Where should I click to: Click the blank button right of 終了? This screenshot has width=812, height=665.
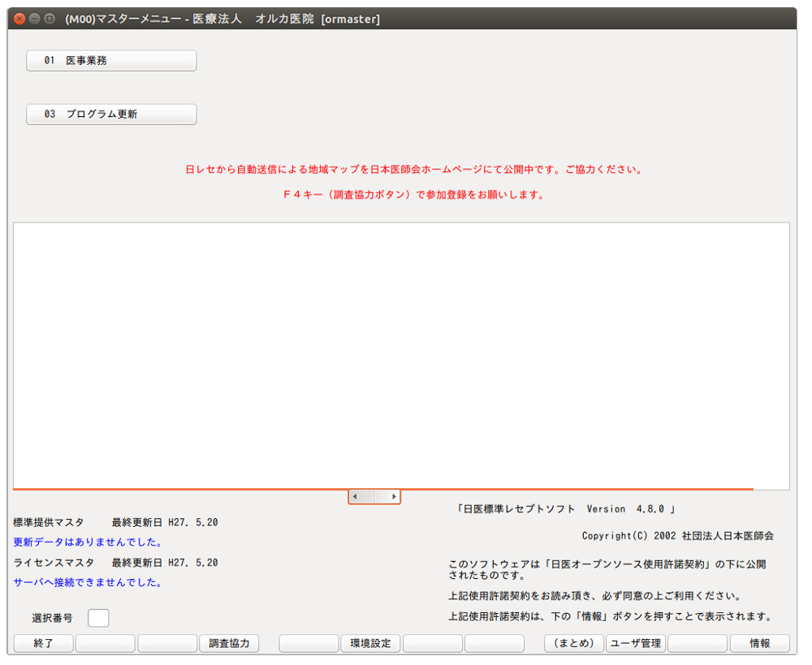105,643
